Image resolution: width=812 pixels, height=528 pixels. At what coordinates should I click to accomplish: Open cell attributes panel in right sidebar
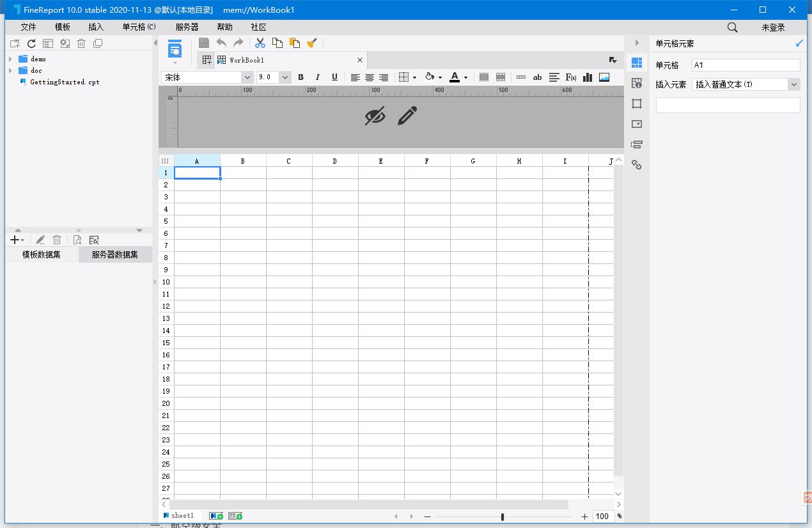coord(636,83)
